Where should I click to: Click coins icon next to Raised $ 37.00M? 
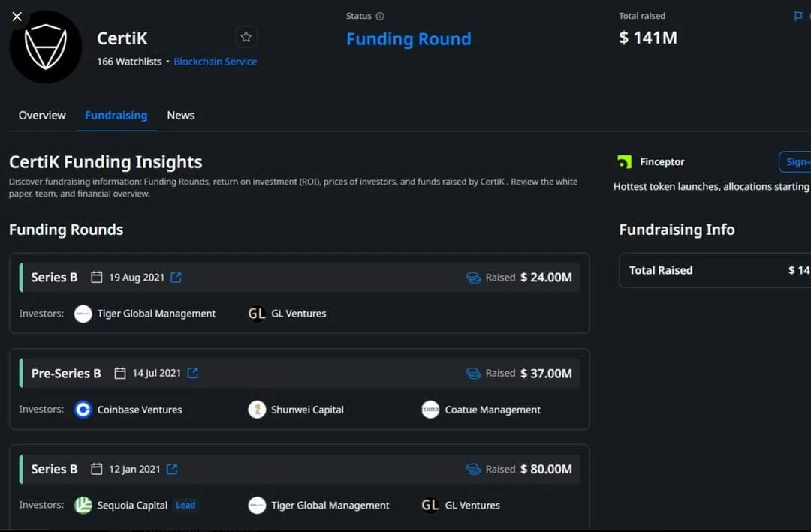point(473,373)
